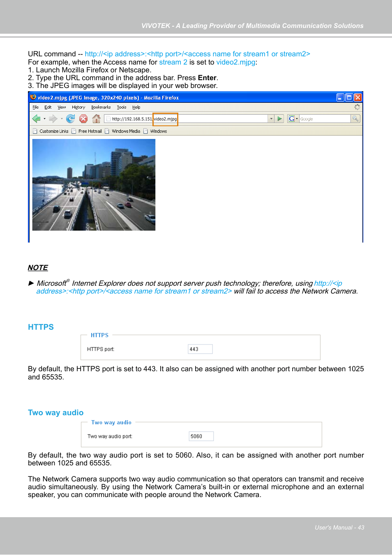Open the Help menu

(x=136, y=107)
